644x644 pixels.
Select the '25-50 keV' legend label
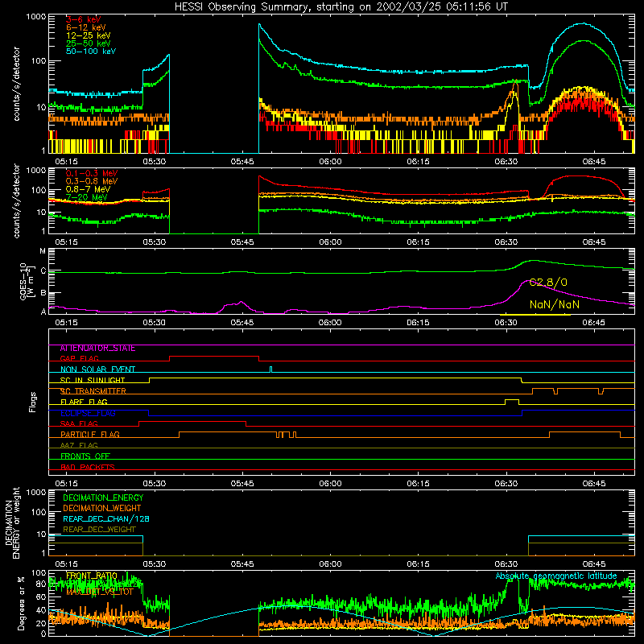tap(89, 43)
